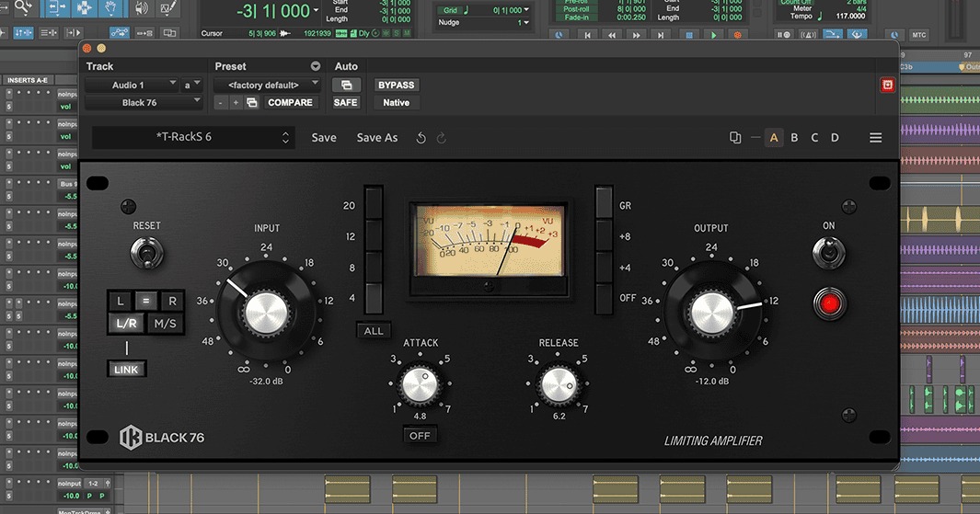Click the IK Black 76 logo

pyautogui.click(x=162, y=437)
